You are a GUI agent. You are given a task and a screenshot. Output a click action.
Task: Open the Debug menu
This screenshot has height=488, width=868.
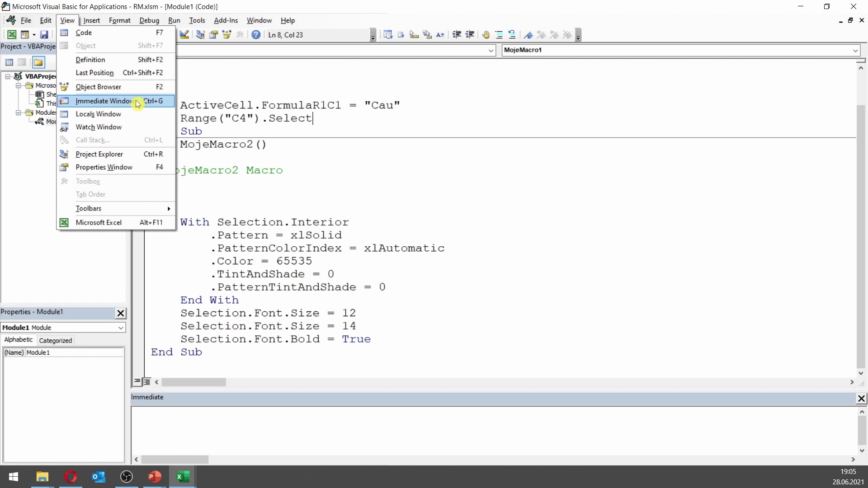coord(149,20)
